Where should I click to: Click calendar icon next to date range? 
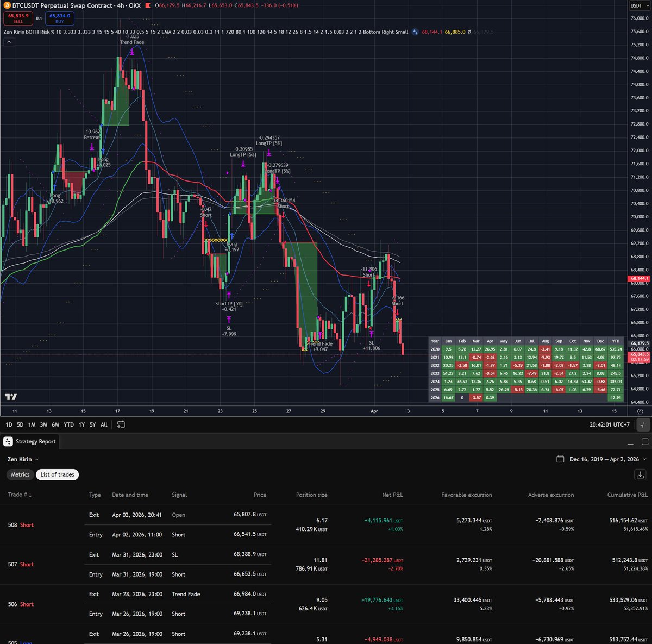560,459
